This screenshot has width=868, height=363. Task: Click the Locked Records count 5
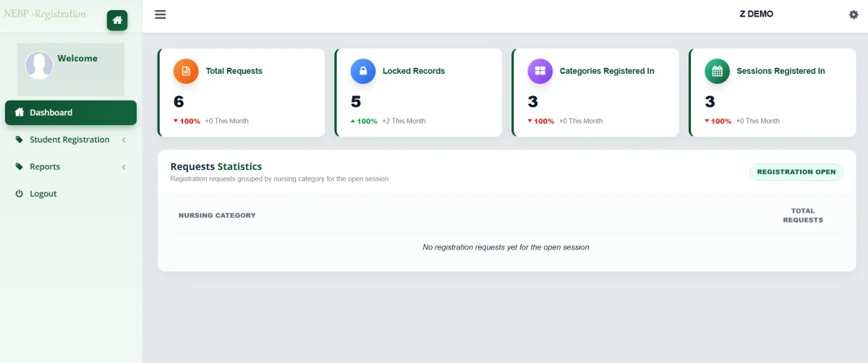356,102
